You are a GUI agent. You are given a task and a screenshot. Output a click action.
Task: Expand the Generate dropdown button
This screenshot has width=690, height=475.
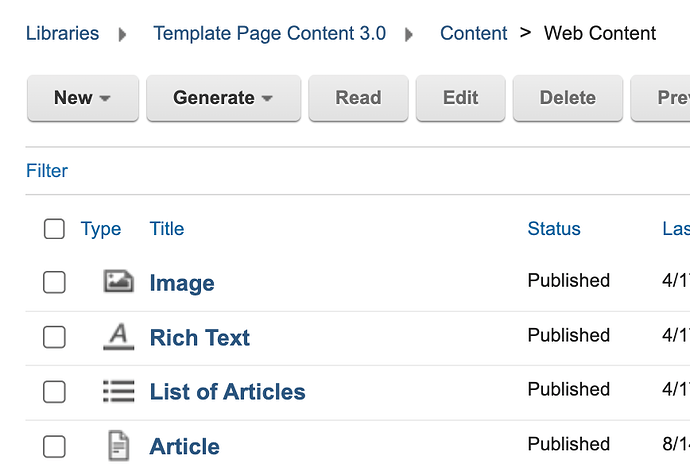[223, 98]
